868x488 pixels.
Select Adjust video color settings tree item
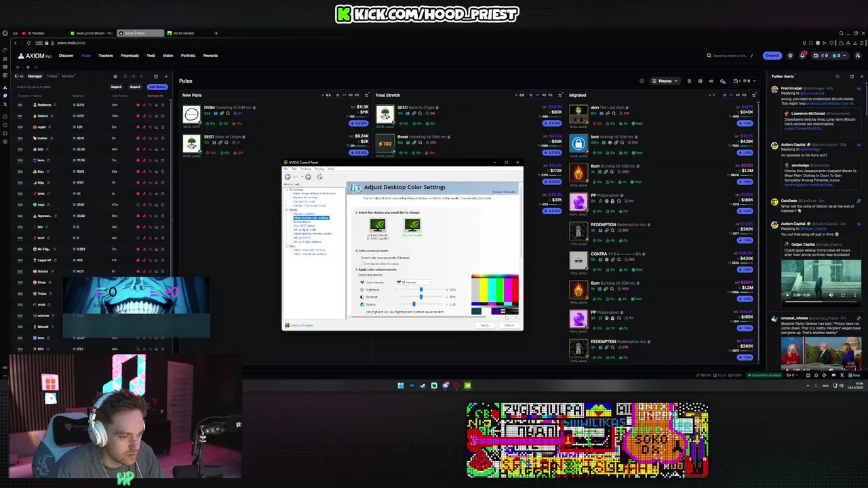[309, 250]
